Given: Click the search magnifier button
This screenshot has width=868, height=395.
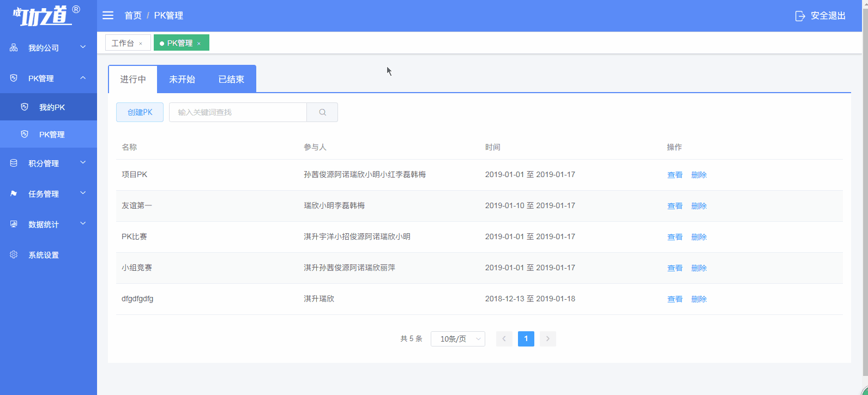Looking at the screenshot, I should pos(322,112).
